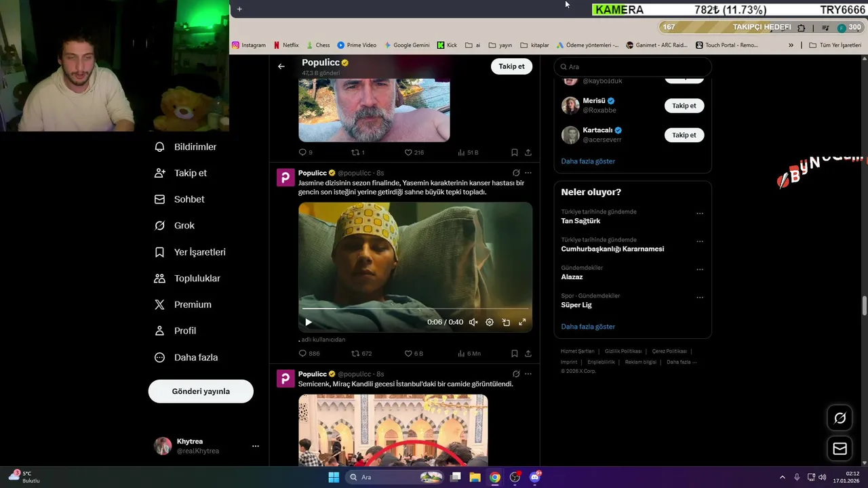
Task: Unmute the Jasmine video
Action: pos(473,323)
